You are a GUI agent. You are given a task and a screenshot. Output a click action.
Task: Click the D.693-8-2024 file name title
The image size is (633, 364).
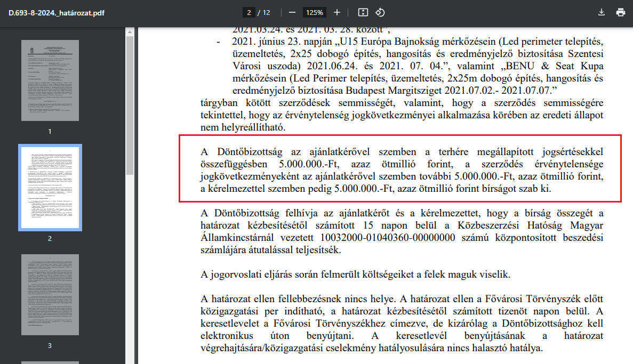point(56,12)
